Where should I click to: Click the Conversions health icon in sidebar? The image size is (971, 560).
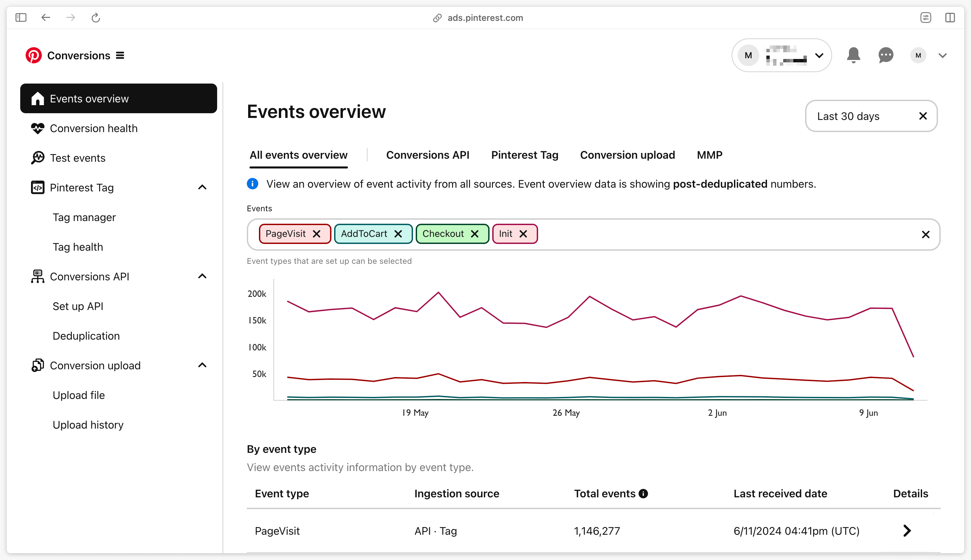pos(37,128)
